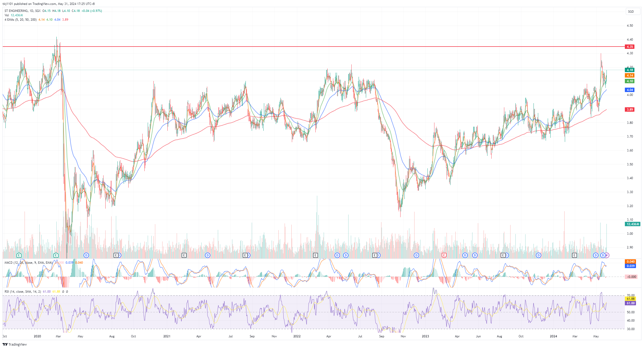Click the blue 0.039 MACD value label
The width and height of the screenshot is (644, 349).
(x=631, y=266)
